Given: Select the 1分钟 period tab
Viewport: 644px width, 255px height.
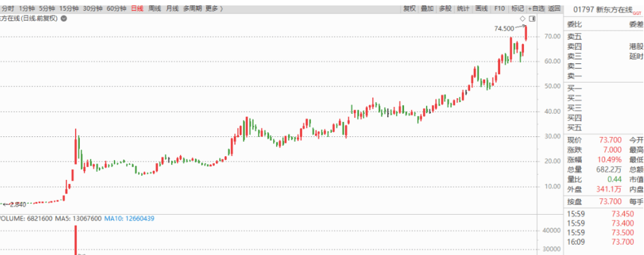Looking at the screenshot, I should point(27,8).
